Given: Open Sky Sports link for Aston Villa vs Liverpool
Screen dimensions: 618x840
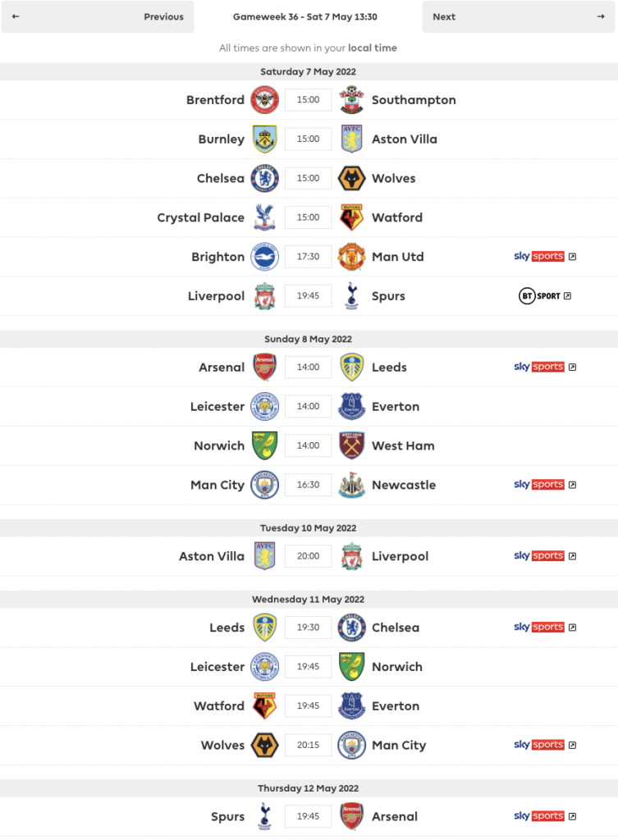Looking at the screenshot, I should 545,556.
